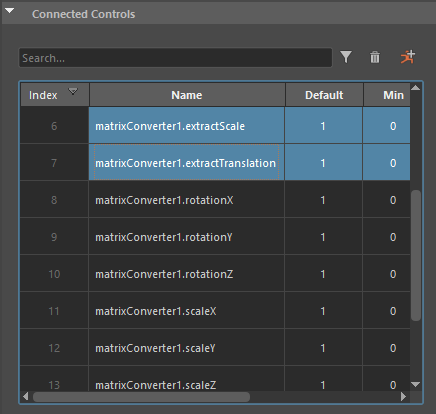
Task: Click the orange add-selected-control icon
Action: (408, 57)
